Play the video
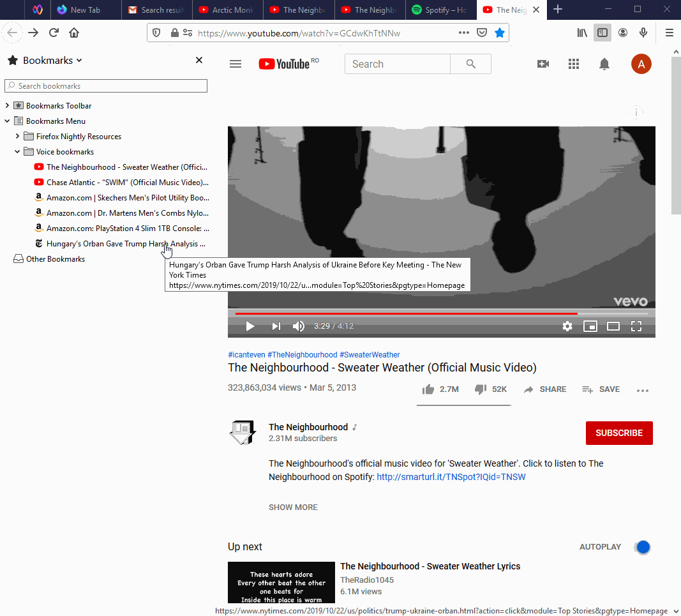 tap(250, 326)
